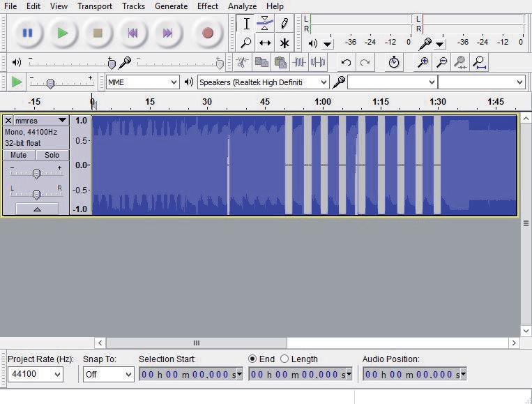Close the mmres track with X
This screenshot has width=532, height=404.
(x=8, y=121)
